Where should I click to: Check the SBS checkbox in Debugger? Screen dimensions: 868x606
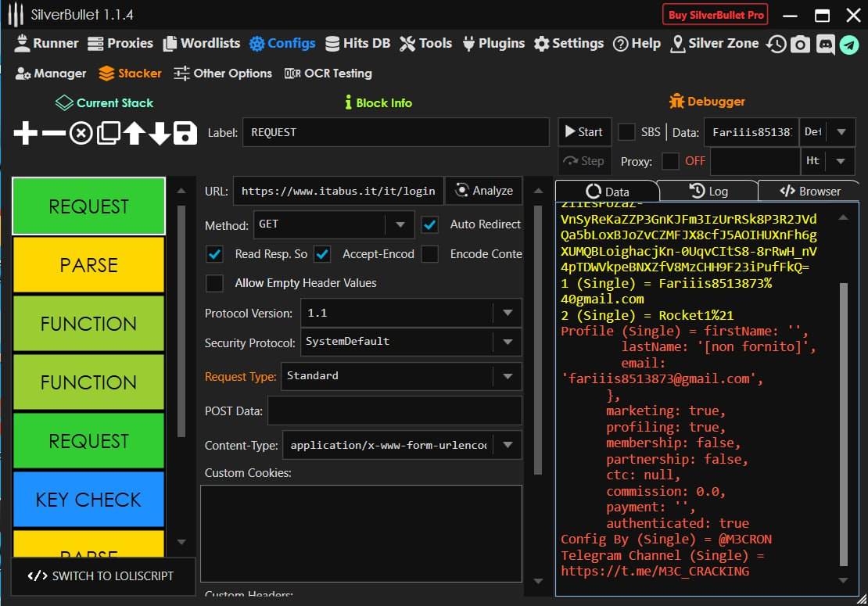626,132
